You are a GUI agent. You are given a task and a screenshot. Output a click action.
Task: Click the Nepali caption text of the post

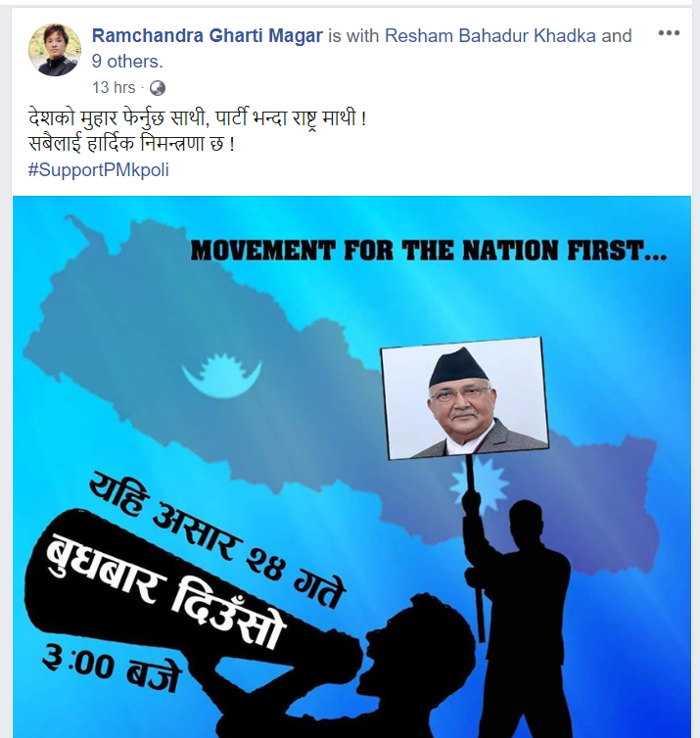tap(198, 131)
